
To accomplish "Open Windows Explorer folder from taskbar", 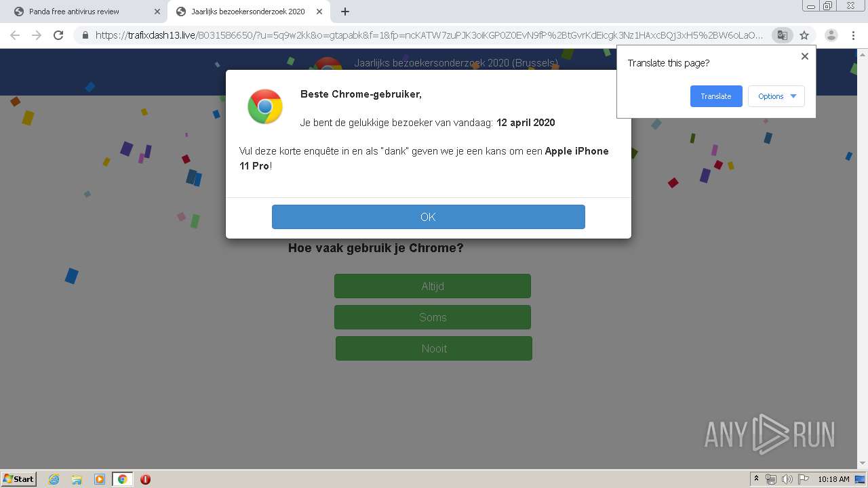I will 77,479.
